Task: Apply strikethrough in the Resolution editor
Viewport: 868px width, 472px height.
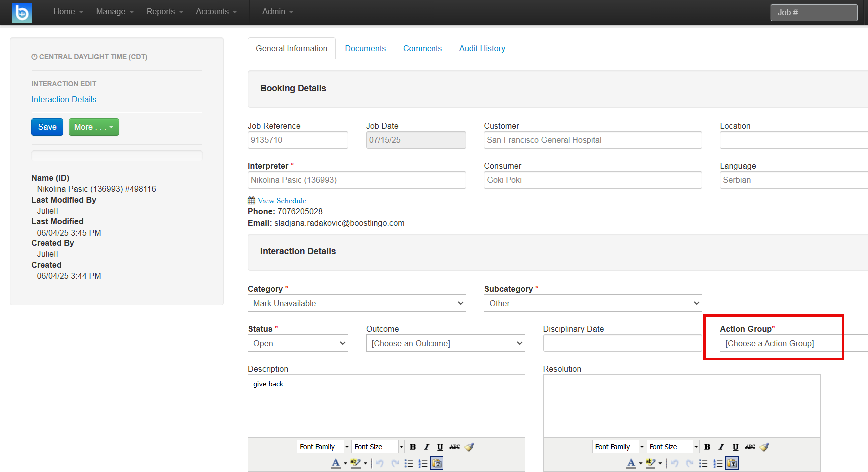Action: point(750,446)
